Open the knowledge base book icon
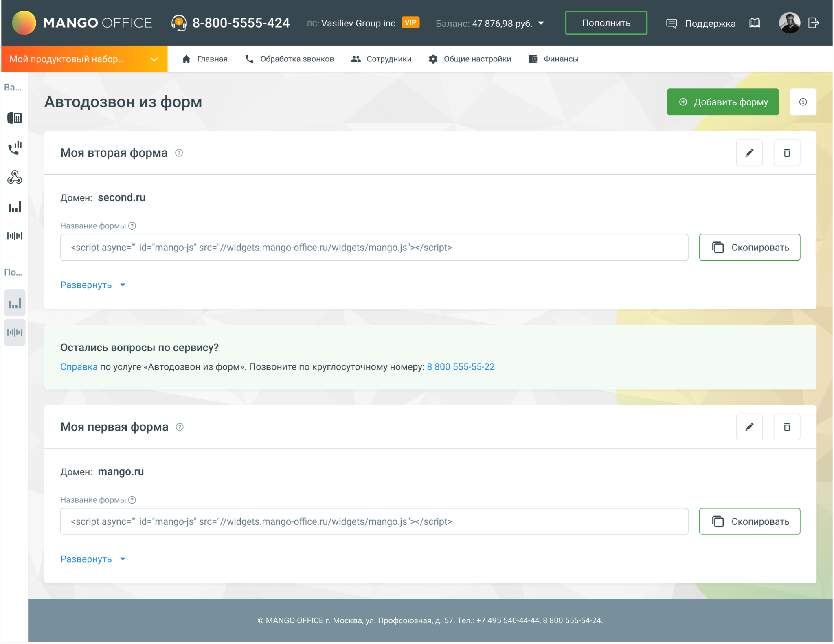 point(755,23)
